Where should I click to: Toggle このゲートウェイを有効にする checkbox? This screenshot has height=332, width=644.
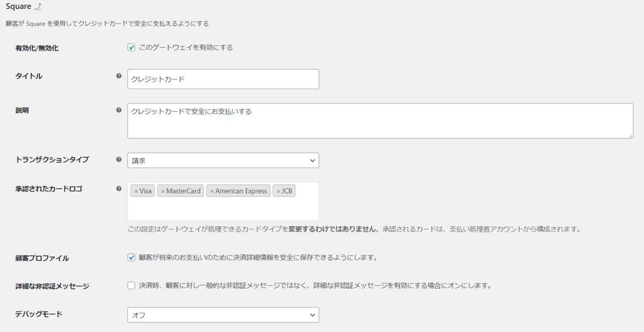pyautogui.click(x=131, y=47)
